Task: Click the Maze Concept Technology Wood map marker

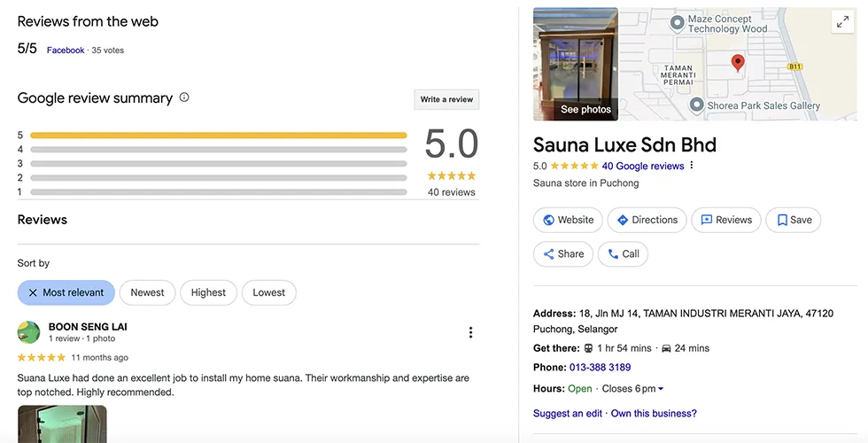Action: point(677,23)
